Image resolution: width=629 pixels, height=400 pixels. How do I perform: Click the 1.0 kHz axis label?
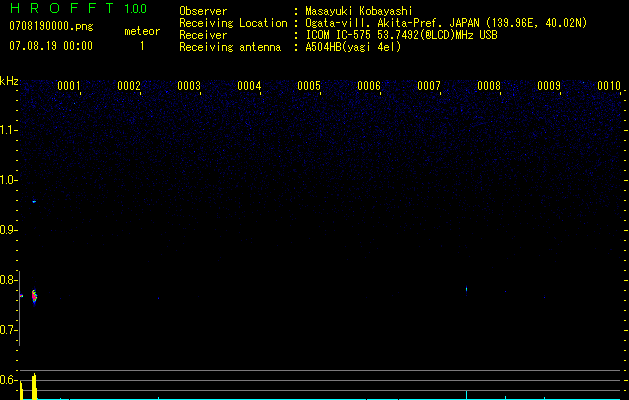coord(8,180)
